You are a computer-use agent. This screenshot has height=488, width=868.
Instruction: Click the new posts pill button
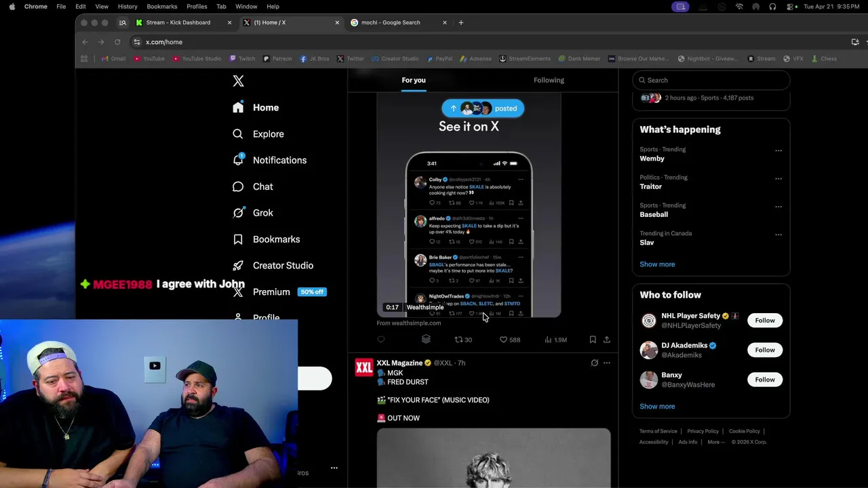(x=483, y=108)
